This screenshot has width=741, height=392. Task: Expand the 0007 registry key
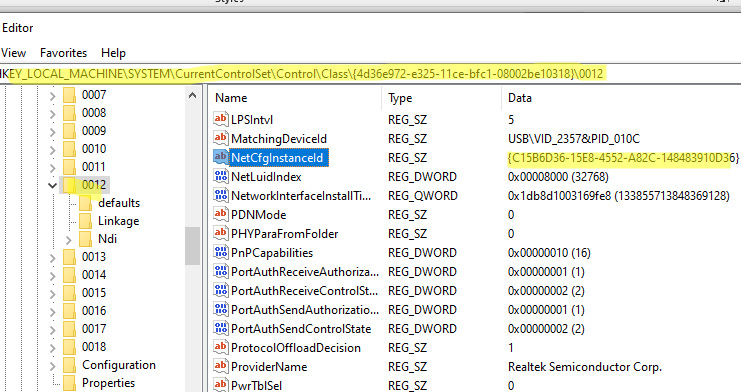52,96
